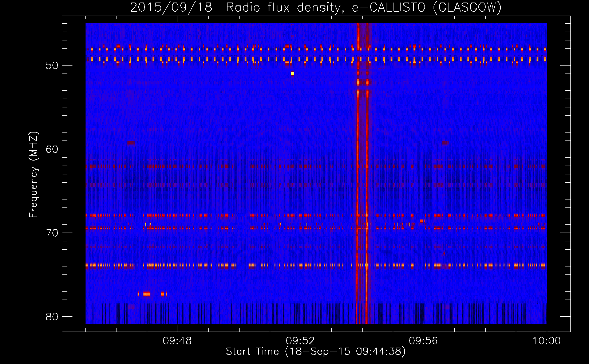Click the 80 frequency tick label

52,317
